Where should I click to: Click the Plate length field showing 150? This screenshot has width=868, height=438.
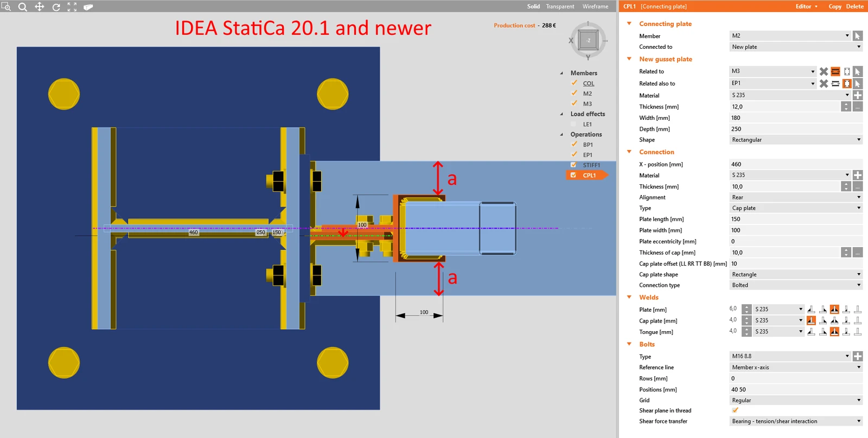tap(796, 220)
